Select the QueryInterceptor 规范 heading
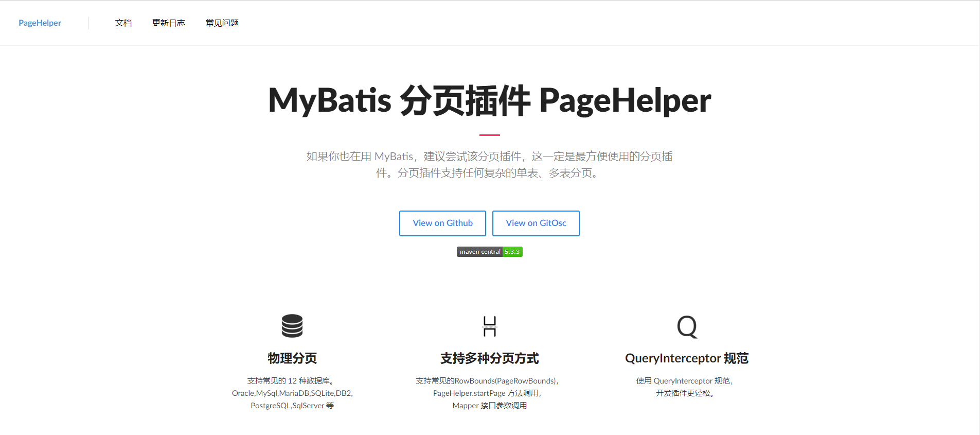This screenshot has height=435, width=980. [x=687, y=358]
